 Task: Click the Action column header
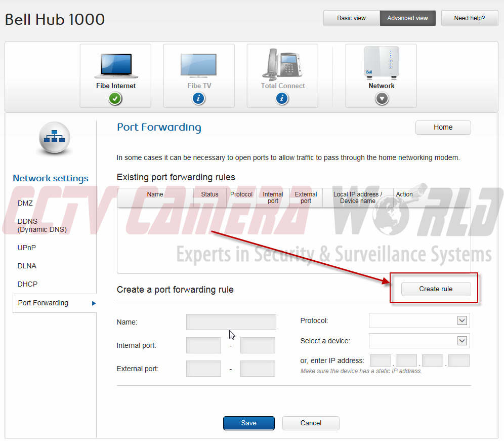point(404,194)
